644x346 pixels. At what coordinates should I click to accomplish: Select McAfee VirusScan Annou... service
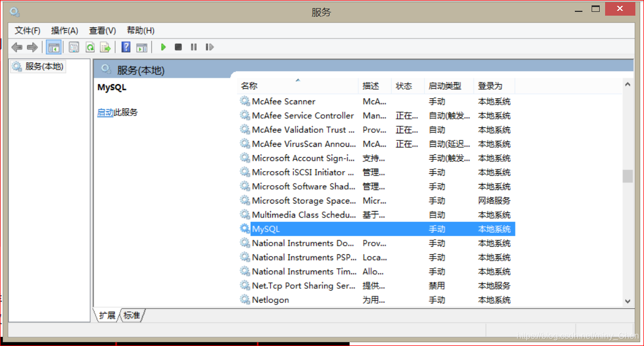[x=376, y=144]
